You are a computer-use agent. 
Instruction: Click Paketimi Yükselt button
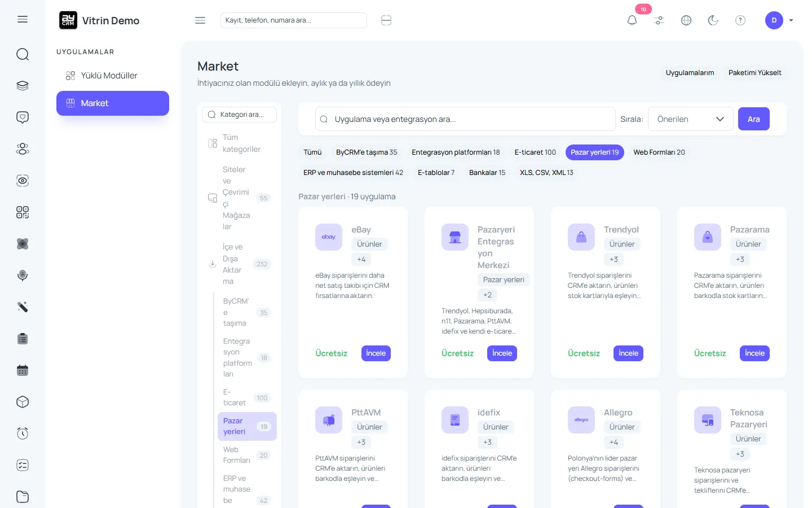click(755, 73)
